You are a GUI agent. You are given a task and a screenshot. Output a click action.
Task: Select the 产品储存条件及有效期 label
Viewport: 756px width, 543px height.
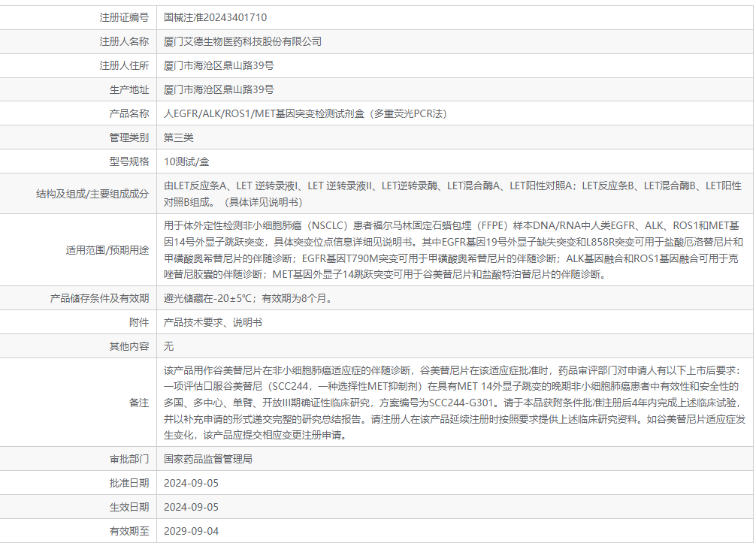pyautogui.click(x=99, y=298)
